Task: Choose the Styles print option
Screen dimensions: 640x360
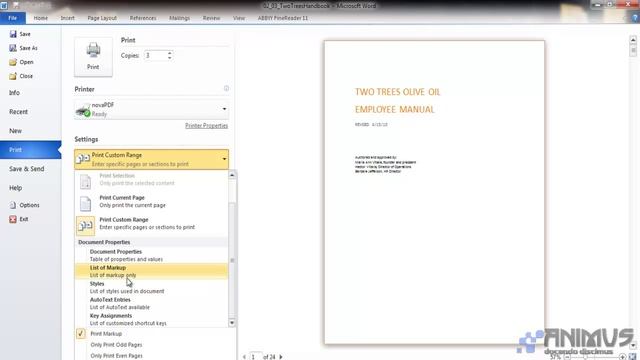Action: tap(151, 287)
